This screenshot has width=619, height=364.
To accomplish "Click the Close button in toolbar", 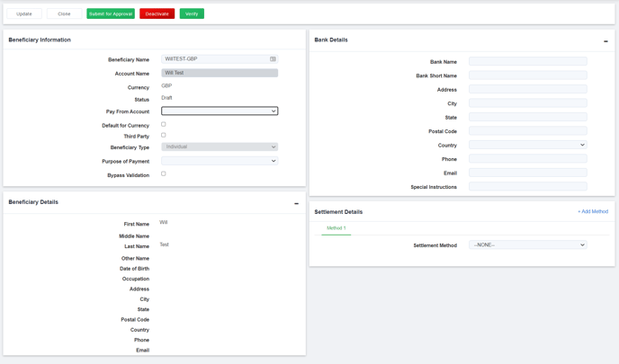I will tap(64, 14).
